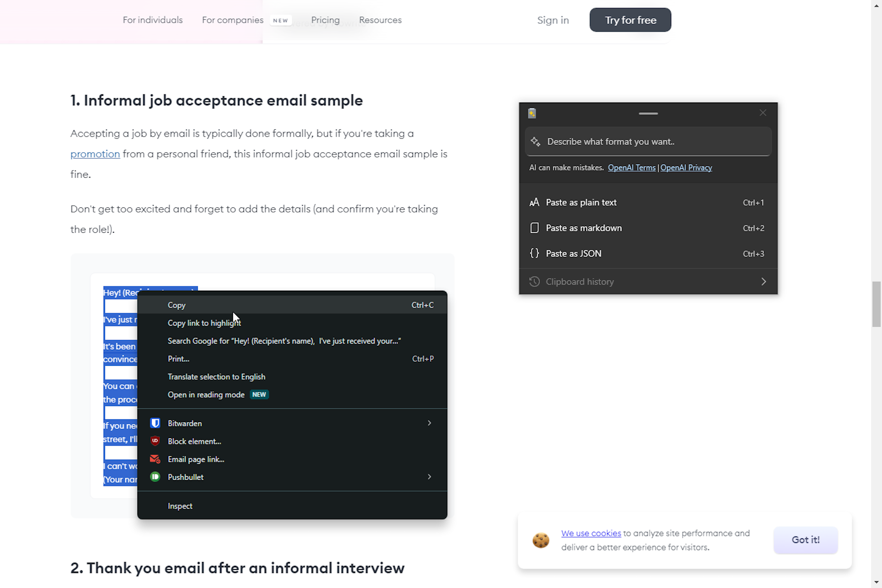Open the OpenAI Terms link
Image resolution: width=882 pixels, height=588 pixels.
click(631, 168)
